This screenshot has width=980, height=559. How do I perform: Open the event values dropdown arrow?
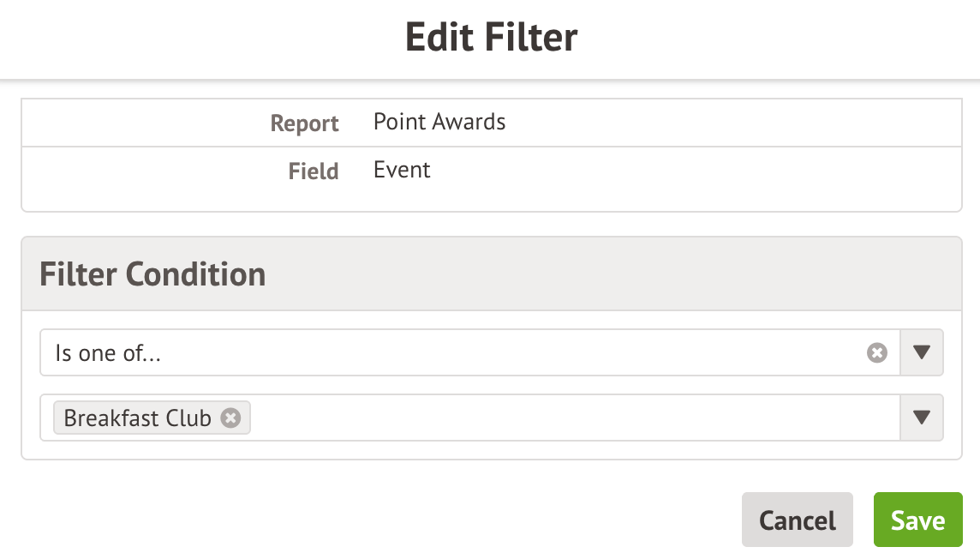tap(922, 418)
